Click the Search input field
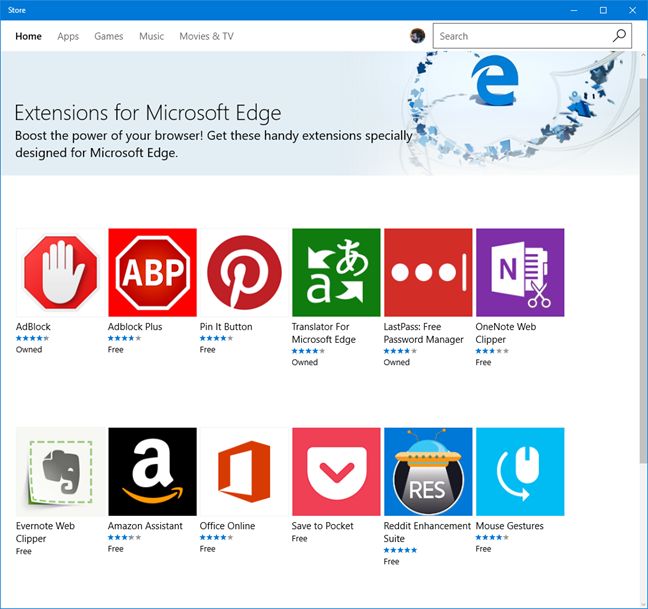 (x=532, y=36)
